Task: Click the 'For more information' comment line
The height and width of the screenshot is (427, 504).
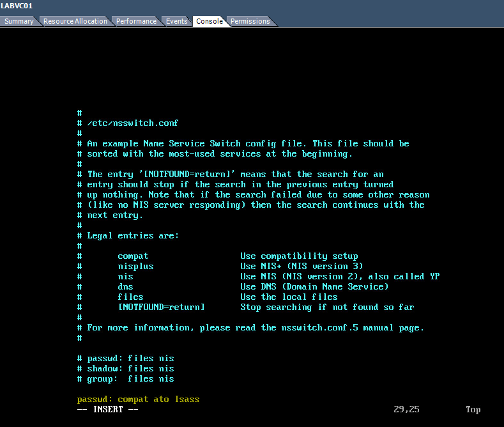Action: tap(250, 328)
